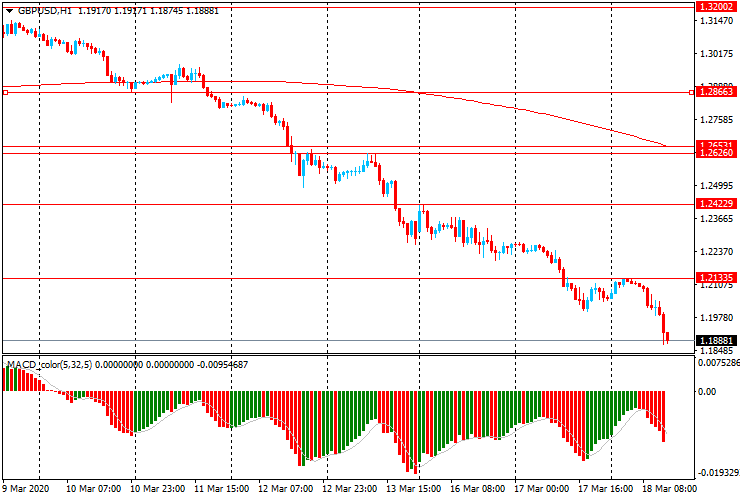The height and width of the screenshot is (500, 740).
Task: Click the MACD 0.00 zero level label
Action: [x=707, y=392]
